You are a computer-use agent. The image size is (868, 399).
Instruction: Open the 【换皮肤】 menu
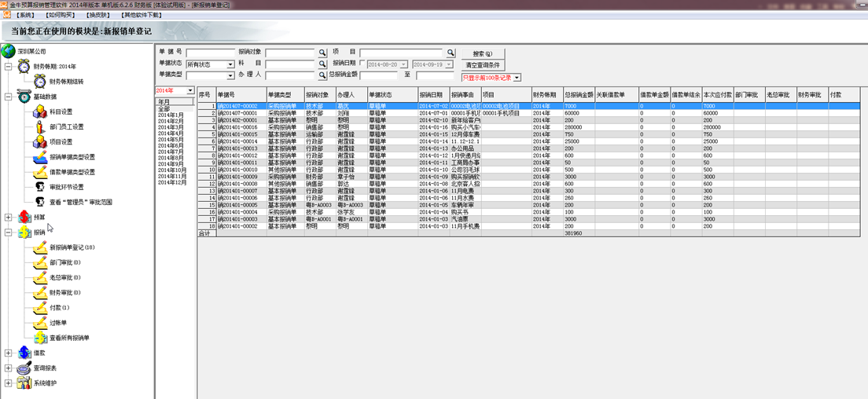click(x=97, y=15)
